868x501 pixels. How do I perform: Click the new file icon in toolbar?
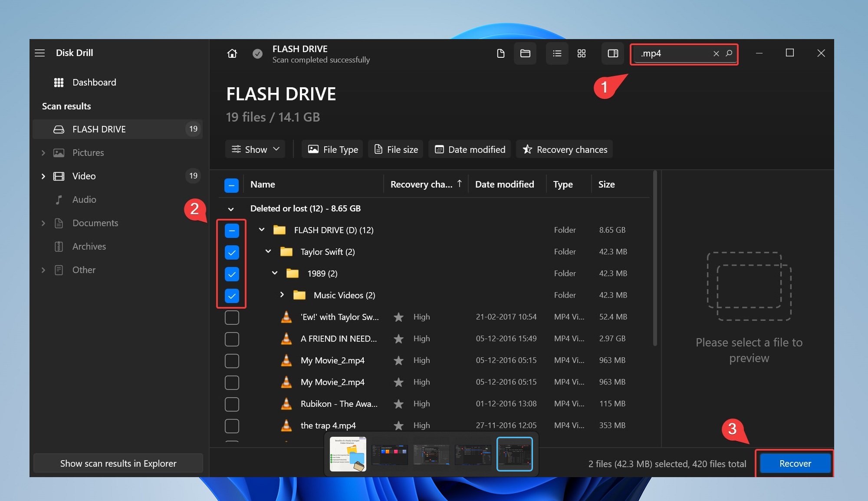pyautogui.click(x=501, y=53)
